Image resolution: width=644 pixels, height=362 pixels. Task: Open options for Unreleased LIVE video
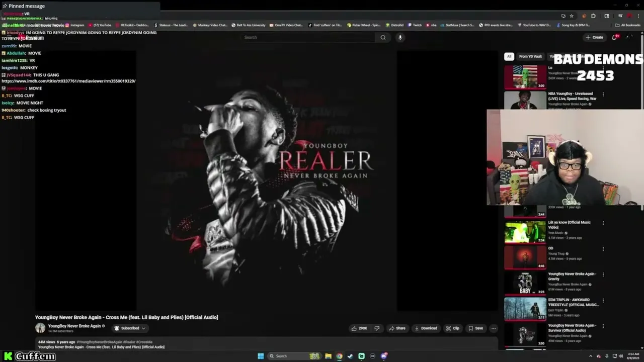(x=603, y=94)
